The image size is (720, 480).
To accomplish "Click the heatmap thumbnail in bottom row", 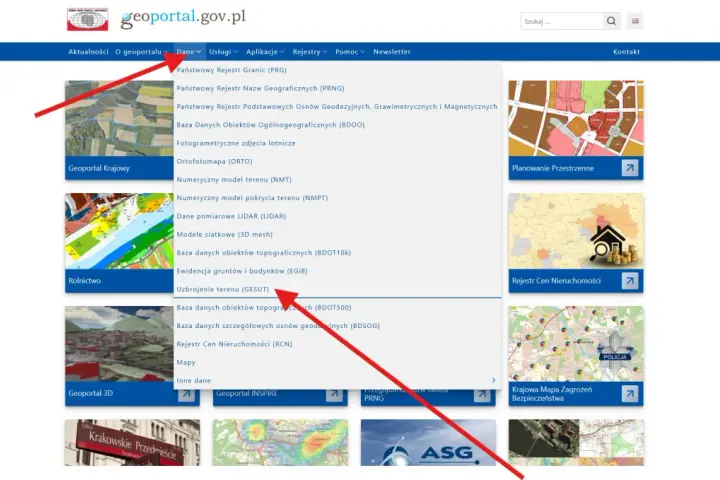I will pos(280,443).
